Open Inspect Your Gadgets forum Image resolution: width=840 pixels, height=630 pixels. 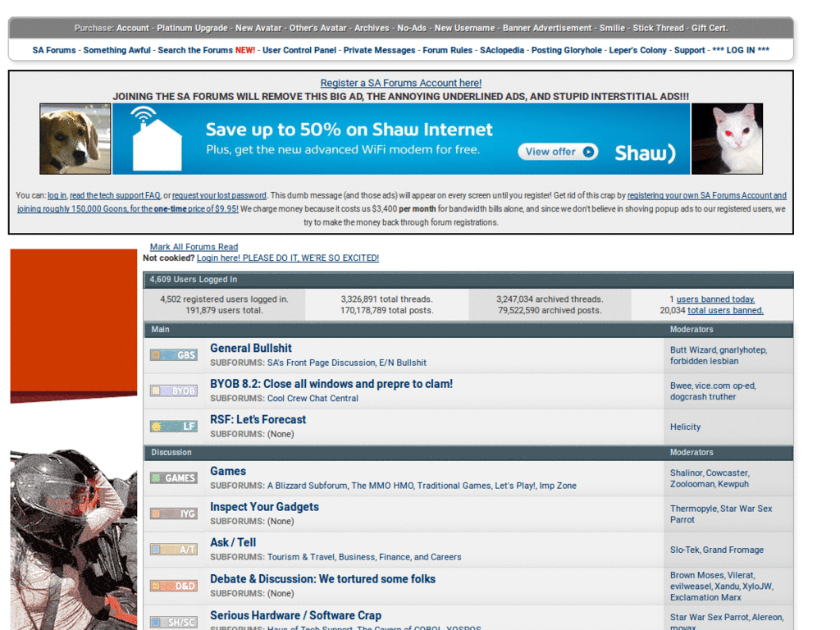click(x=264, y=507)
